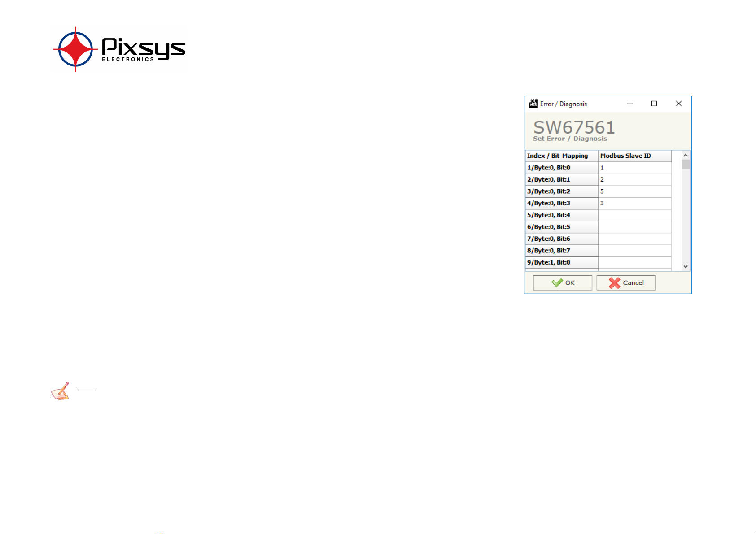Select row 8/Byte:0, Bit:7
The width and height of the screenshot is (756, 534).
pyautogui.click(x=562, y=251)
